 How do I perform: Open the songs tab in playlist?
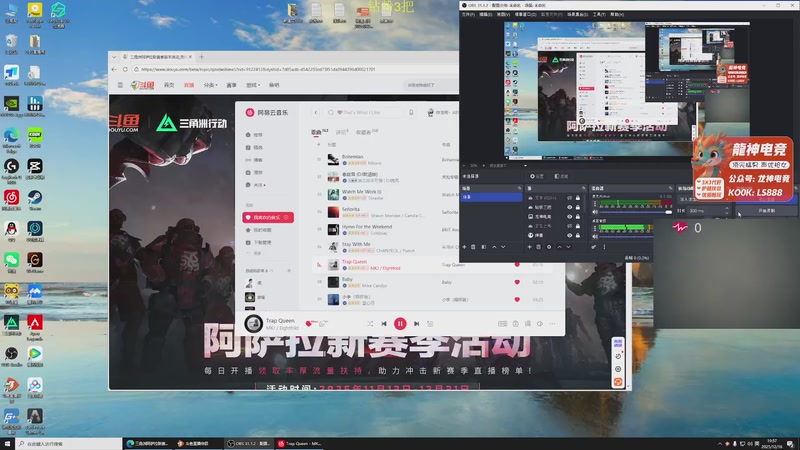319,132
